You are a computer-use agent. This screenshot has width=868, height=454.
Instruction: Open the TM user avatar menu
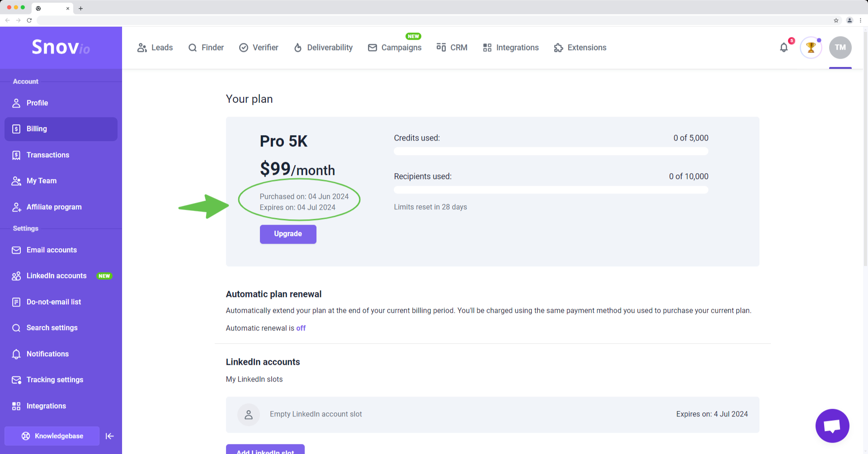pos(840,47)
